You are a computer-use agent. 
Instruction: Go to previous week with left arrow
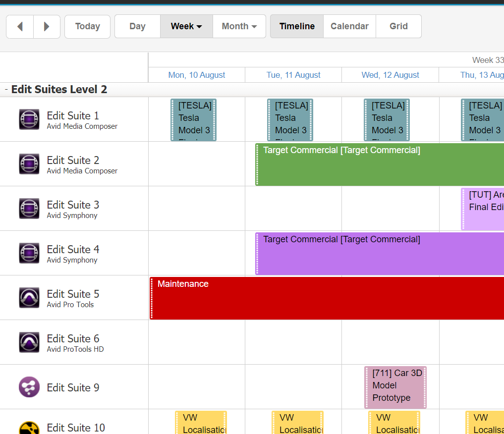point(20,27)
